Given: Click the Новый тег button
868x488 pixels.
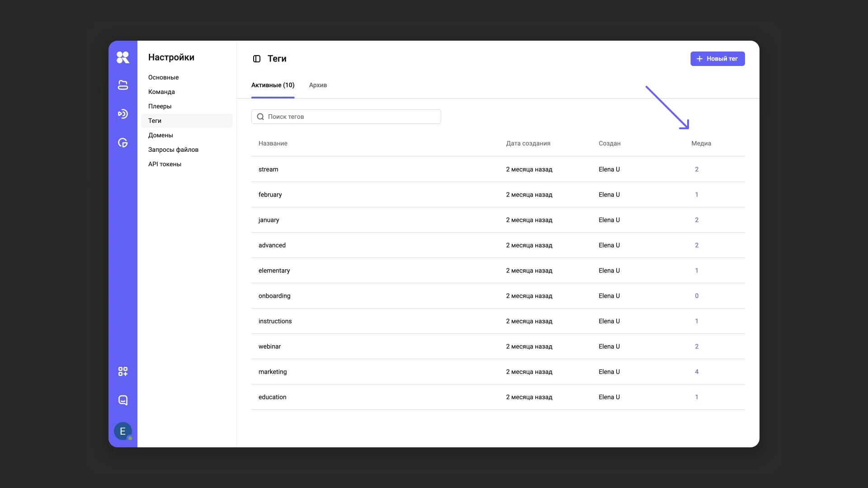Looking at the screenshot, I should click(x=717, y=59).
